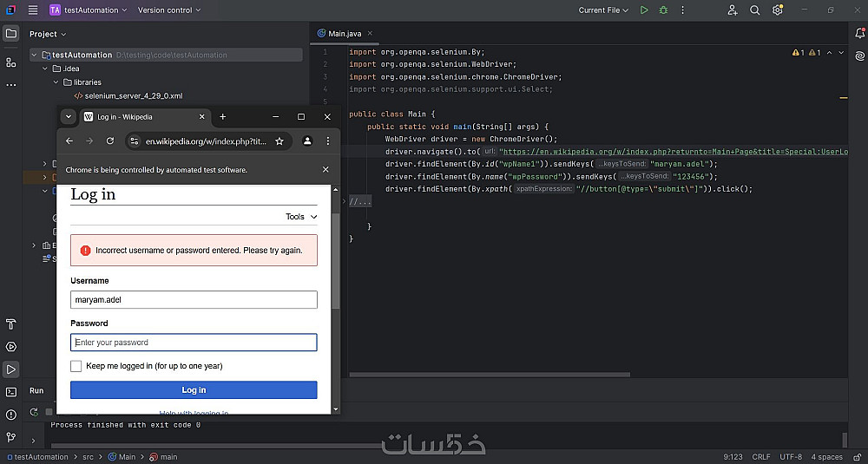The image size is (868, 464).
Task: Open the Chrome three-dot menu
Action: pyautogui.click(x=328, y=141)
